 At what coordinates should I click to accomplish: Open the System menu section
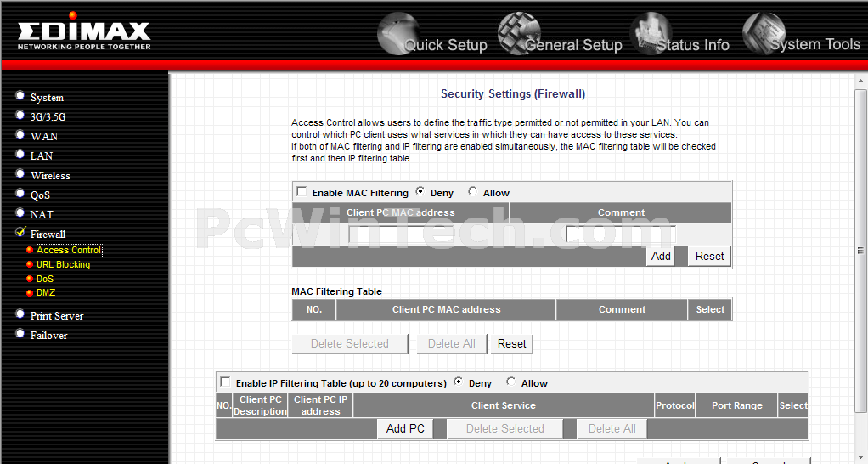pos(47,98)
